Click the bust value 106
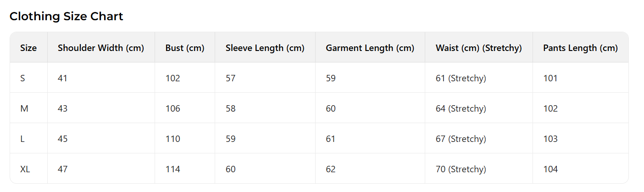Viewport: 644px width, 192px height. [x=173, y=108]
